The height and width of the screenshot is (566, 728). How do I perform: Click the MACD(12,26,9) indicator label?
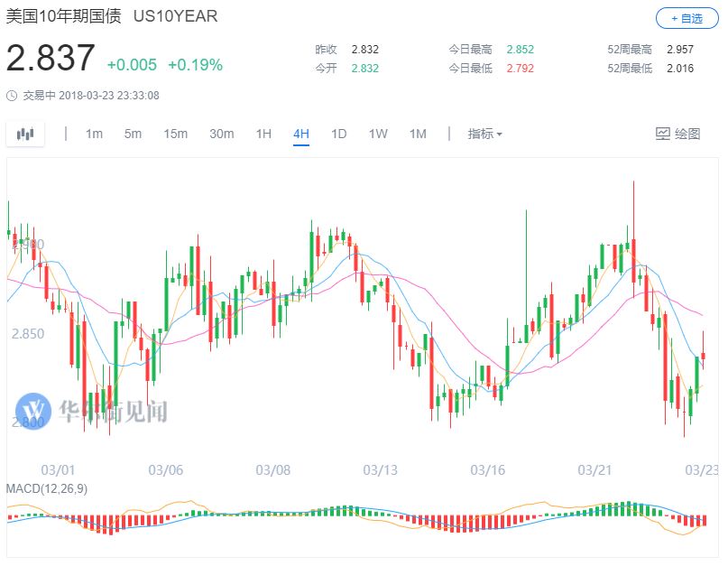tap(46, 488)
